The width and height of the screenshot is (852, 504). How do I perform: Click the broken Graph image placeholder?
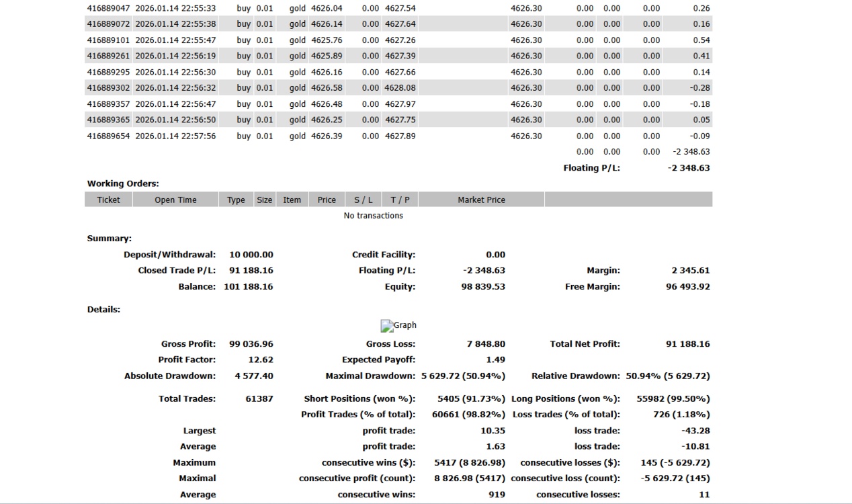click(398, 326)
